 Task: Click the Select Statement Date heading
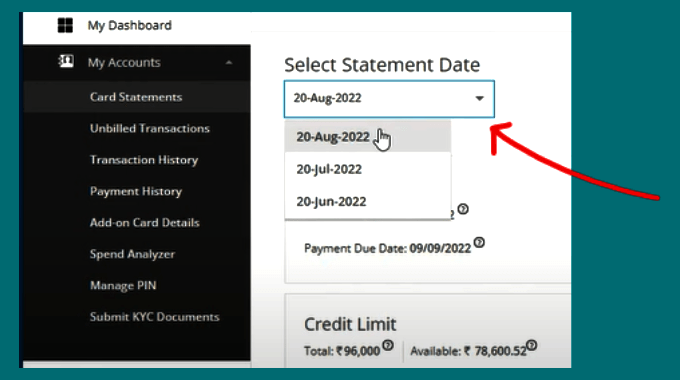[x=382, y=65]
